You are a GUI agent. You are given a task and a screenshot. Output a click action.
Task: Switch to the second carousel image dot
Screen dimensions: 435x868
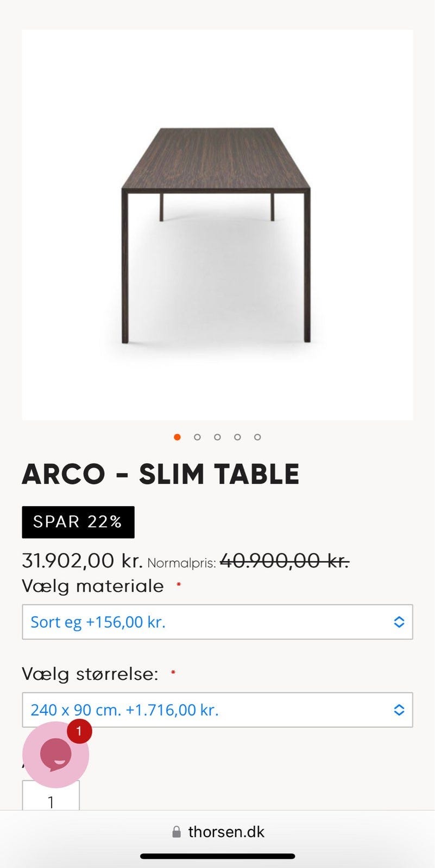(197, 437)
